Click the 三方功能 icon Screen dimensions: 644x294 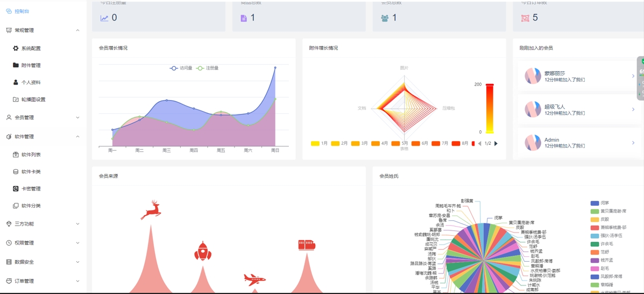[x=9, y=223]
